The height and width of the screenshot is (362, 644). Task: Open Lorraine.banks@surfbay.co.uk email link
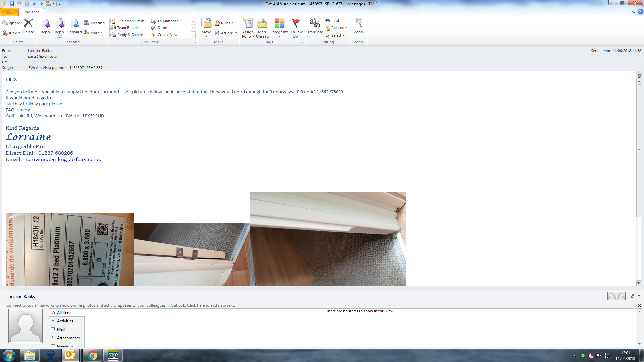(63, 159)
